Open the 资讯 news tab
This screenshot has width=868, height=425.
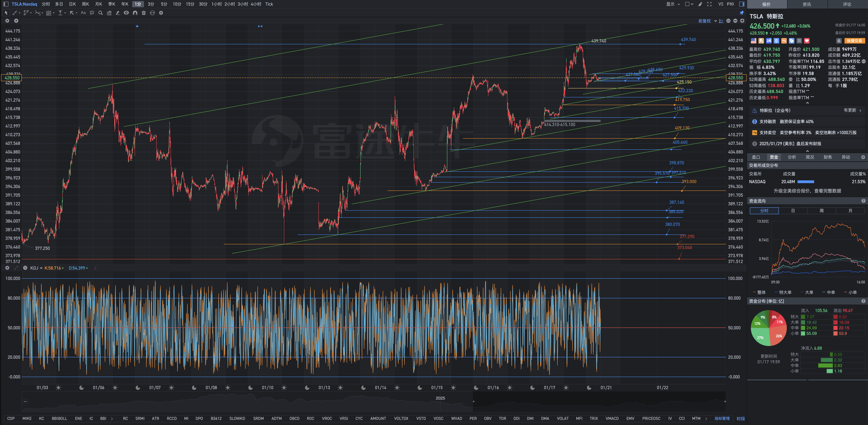[x=807, y=4]
